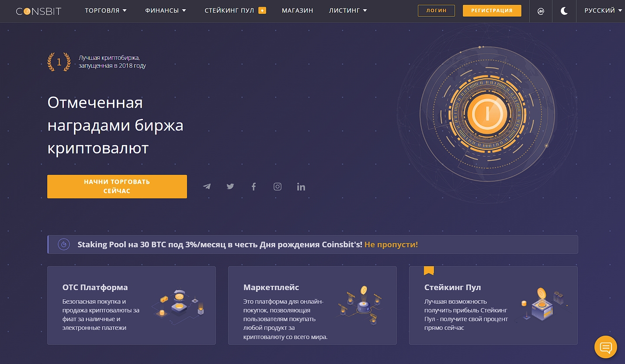Open the LinkedIn social icon
Viewport: 625px width, 364px height.
pos(301,187)
